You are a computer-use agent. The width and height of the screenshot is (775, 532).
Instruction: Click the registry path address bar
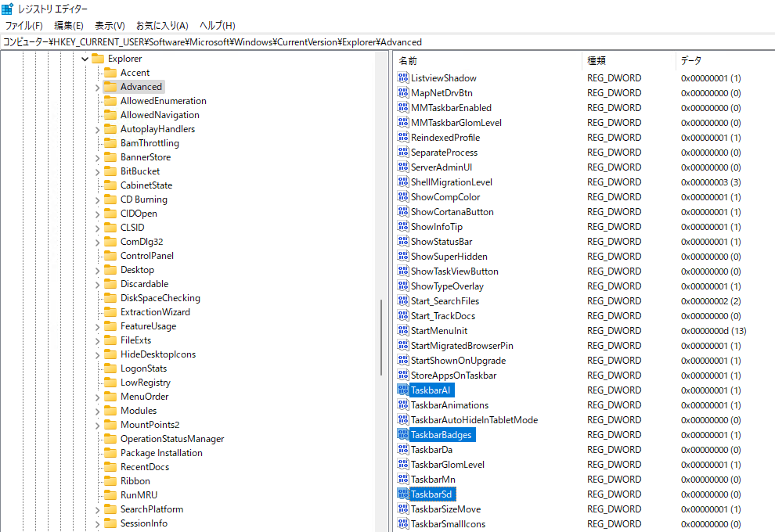(387, 42)
